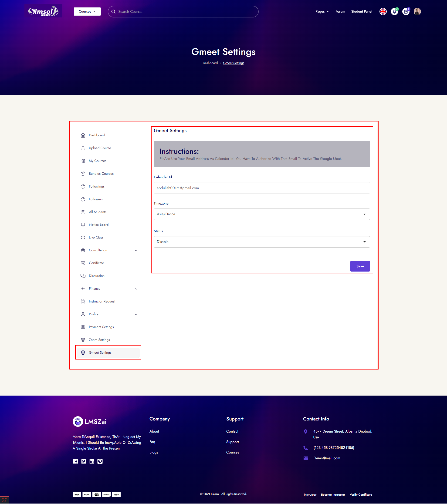Open the shopping cart icon
Screen dimensions: 447x504
click(406, 12)
